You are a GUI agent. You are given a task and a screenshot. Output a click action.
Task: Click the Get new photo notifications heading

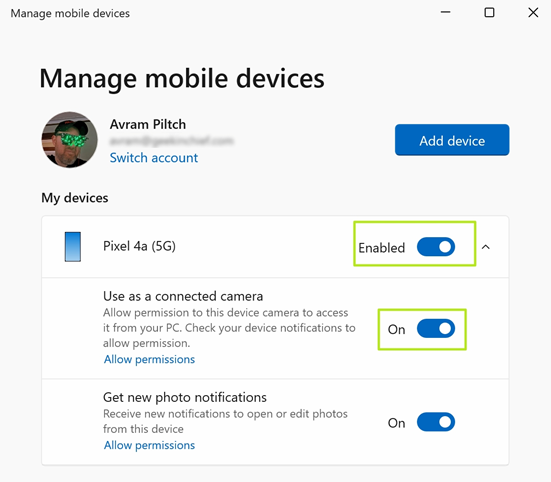(x=185, y=397)
